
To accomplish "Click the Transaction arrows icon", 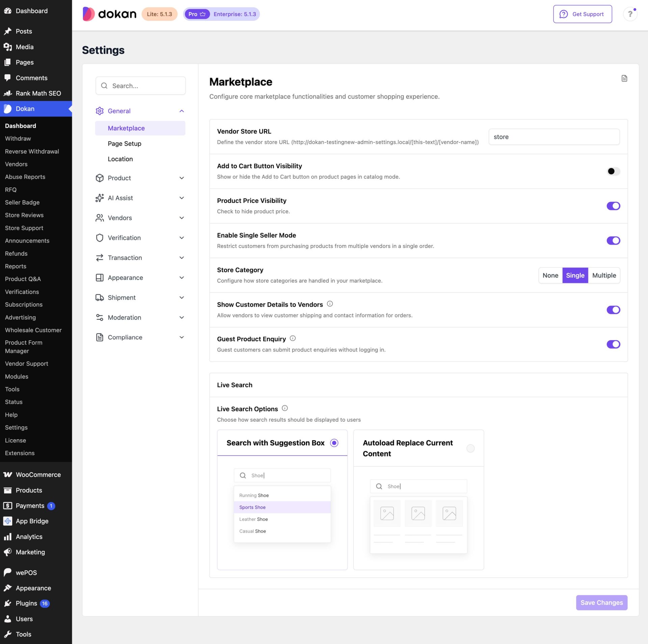I will (100, 258).
